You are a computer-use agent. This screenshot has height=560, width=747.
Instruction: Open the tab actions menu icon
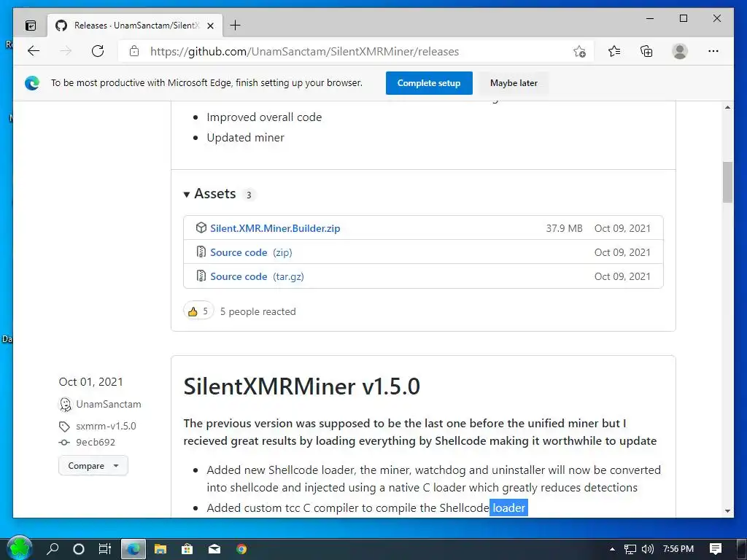click(31, 26)
